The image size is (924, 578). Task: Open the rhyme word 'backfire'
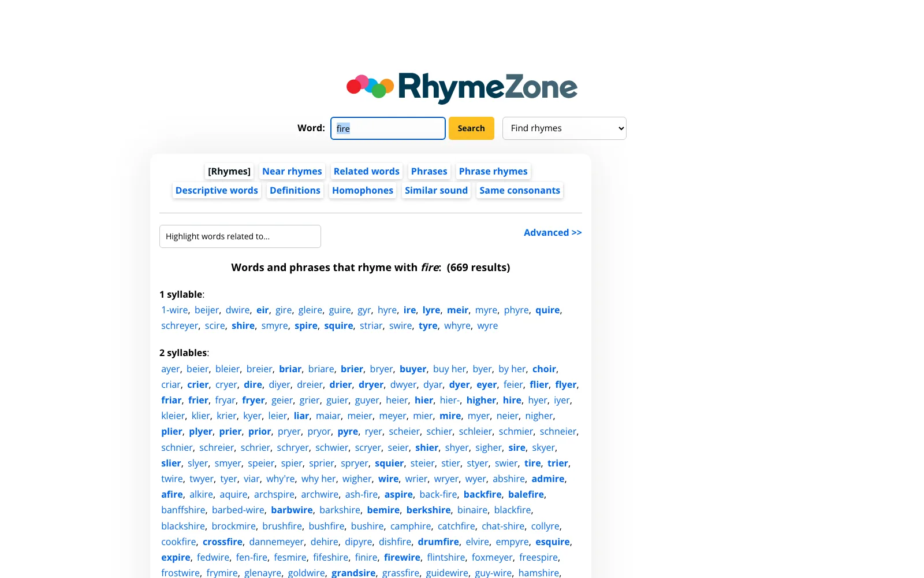(483, 494)
